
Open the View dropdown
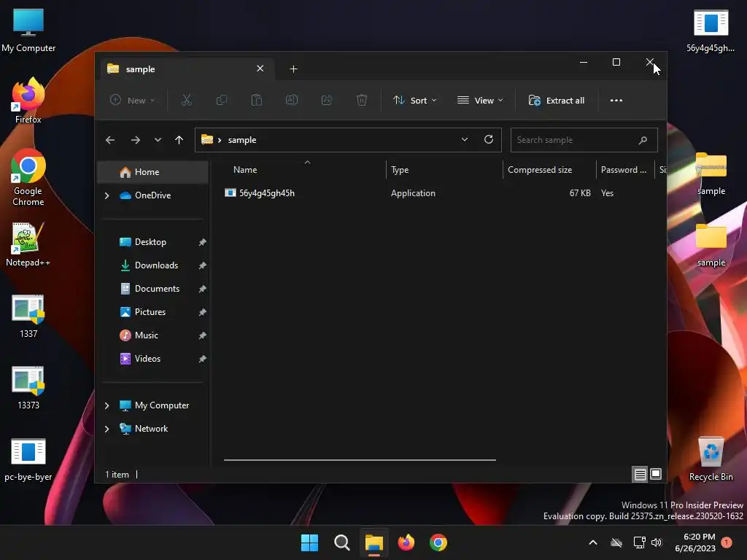(480, 101)
